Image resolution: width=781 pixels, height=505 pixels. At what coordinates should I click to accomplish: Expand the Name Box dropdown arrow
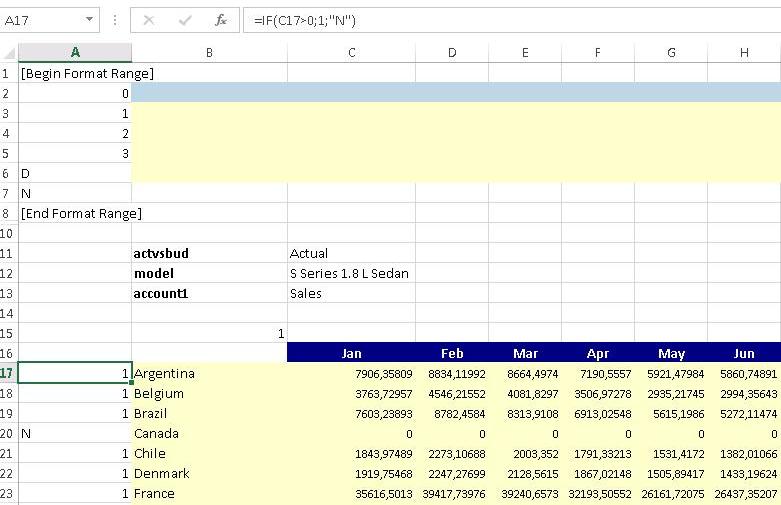[x=89, y=20]
